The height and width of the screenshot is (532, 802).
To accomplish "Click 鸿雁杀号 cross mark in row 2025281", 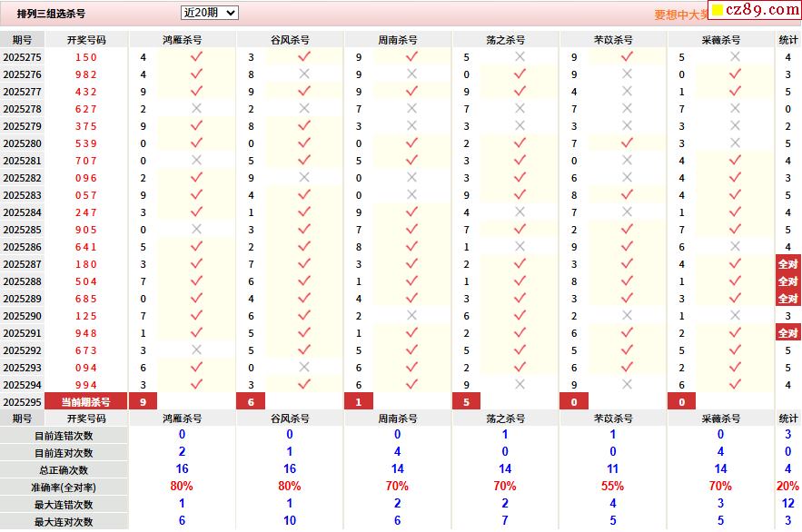I will [196, 160].
